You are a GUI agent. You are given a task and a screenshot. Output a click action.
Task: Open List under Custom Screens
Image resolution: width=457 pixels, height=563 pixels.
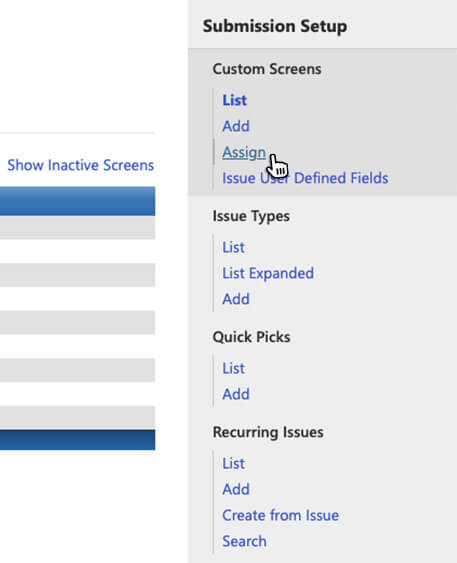[234, 100]
